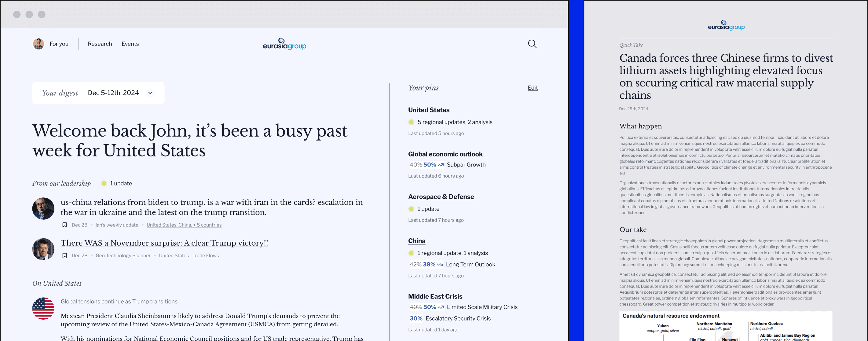Viewport: 868px width, 341px height.
Task: Click Edit next to Your pins
Action: 533,88
